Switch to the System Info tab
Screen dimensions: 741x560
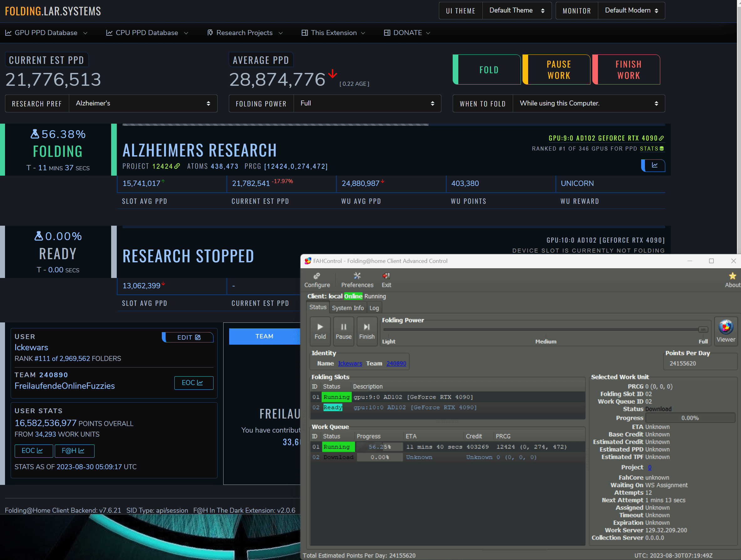click(347, 308)
